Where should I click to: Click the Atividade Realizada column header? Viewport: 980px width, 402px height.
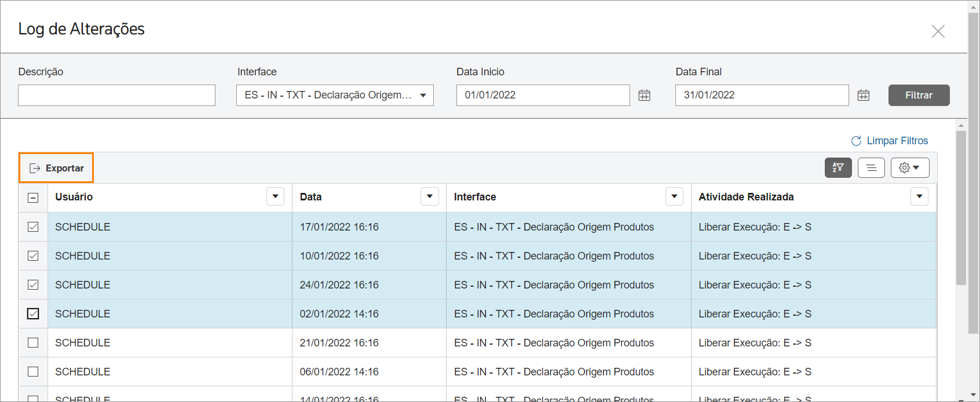746,197
